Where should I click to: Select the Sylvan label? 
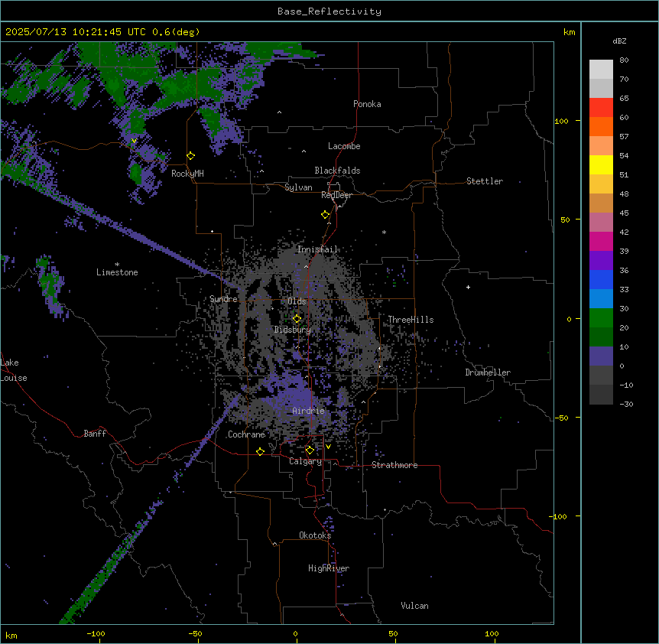[x=298, y=187]
